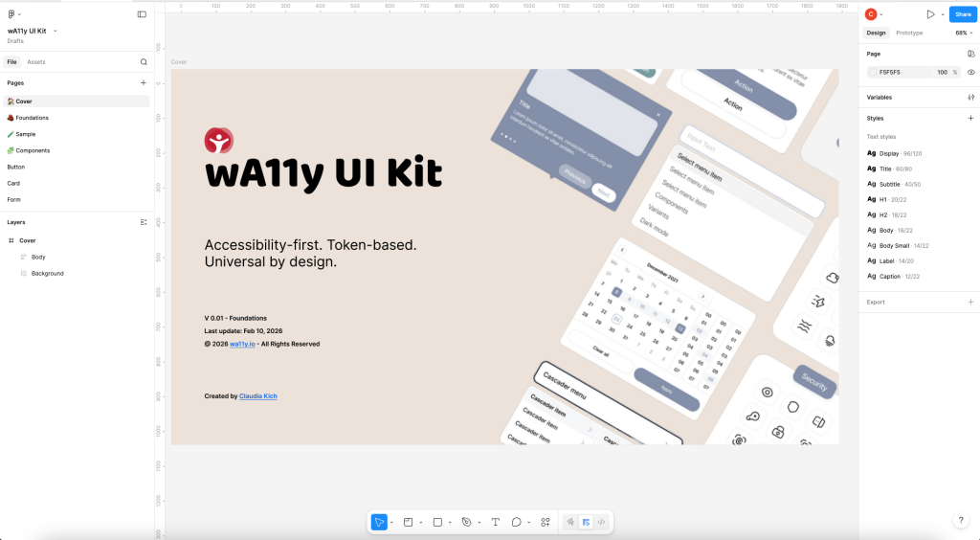Add a new page with the plus icon

coord(144,83)
